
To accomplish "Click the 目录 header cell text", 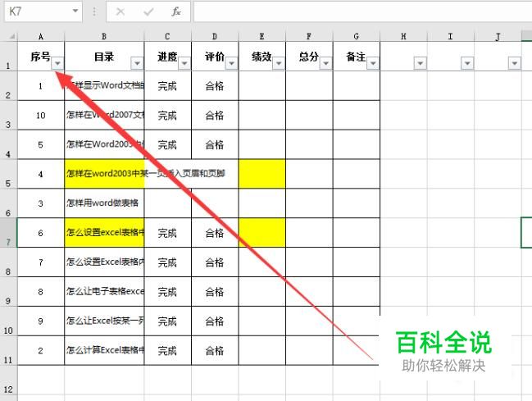I will click(104, 57).
